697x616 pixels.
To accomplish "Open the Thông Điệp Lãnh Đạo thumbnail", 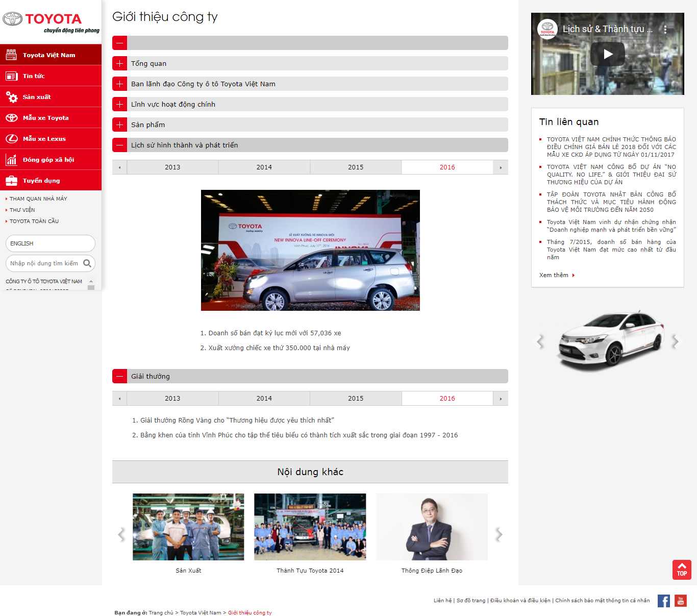I will [x=432, y=527].
